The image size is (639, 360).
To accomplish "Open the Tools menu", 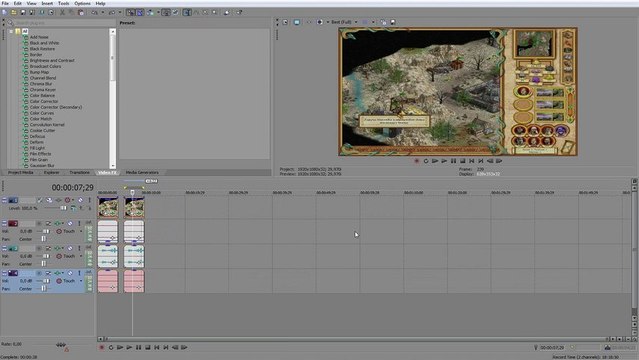I will pos(64,3).
